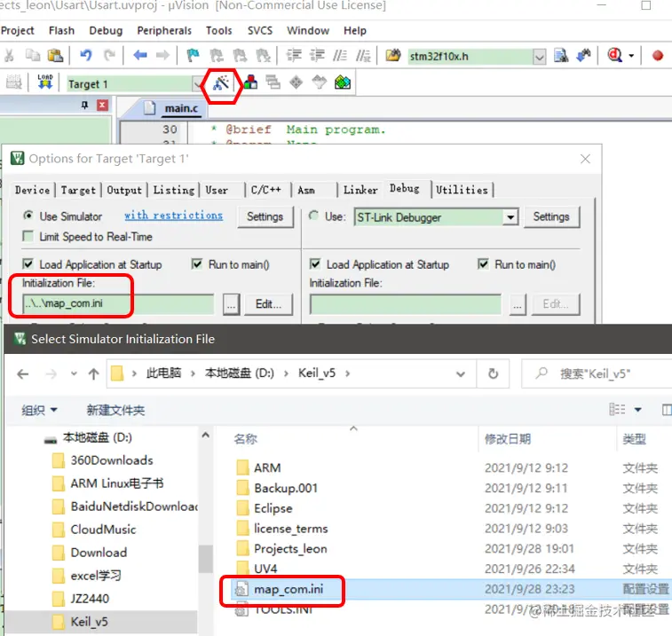Open the view options dropdown arrow
Viewport: 672px width, 636px height.
(x=637, y=410)
